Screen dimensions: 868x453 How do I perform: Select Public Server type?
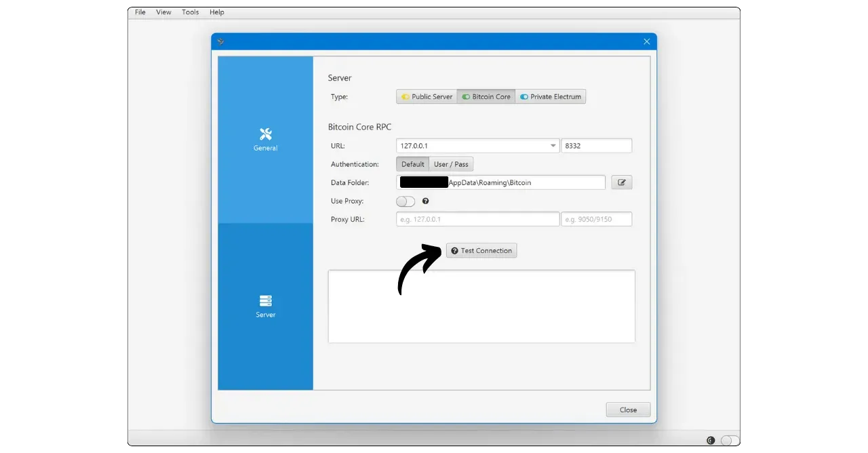427,97
